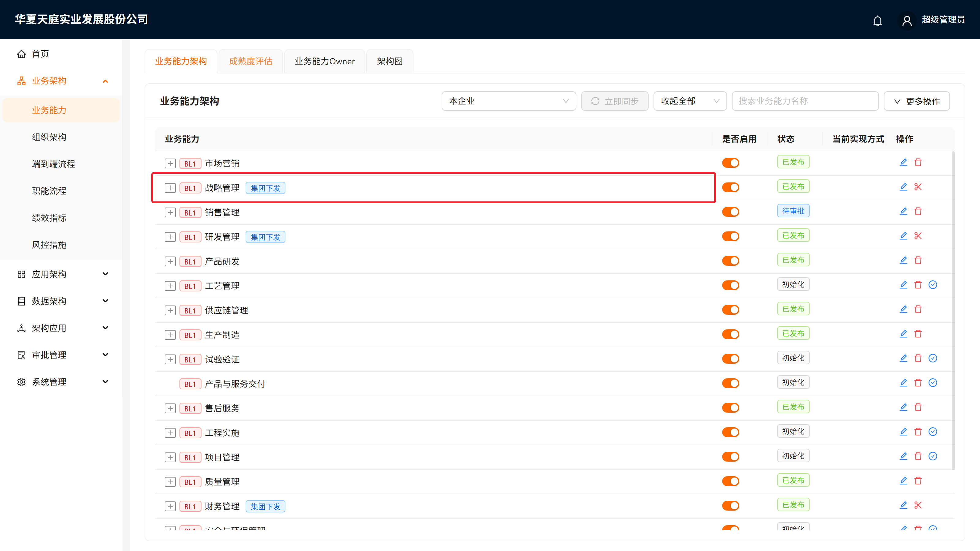Toggle enable switch for 生产制造
Viewport: 980px width, 551px height.
[x=730, y=334]
